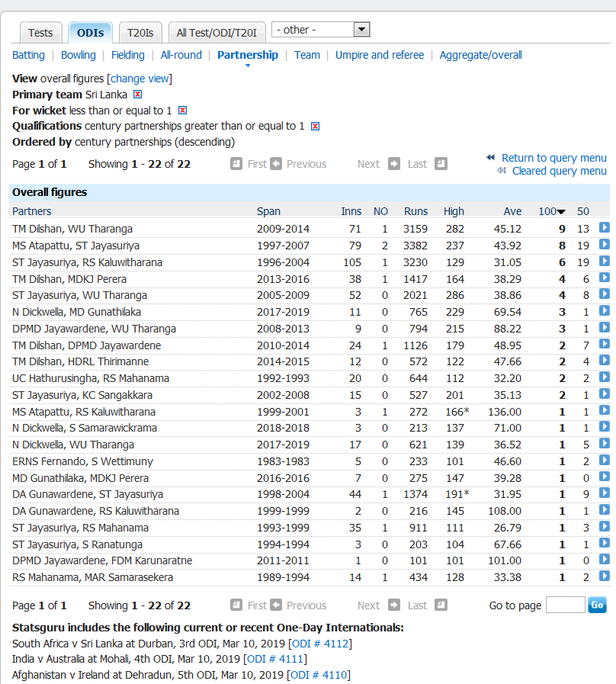Image resolution: width=616 pixels, height=684 pixels.
Task: Open details arrow for TM Dilshan, MDKJ Perera row
Action: (x=605, y=278)
